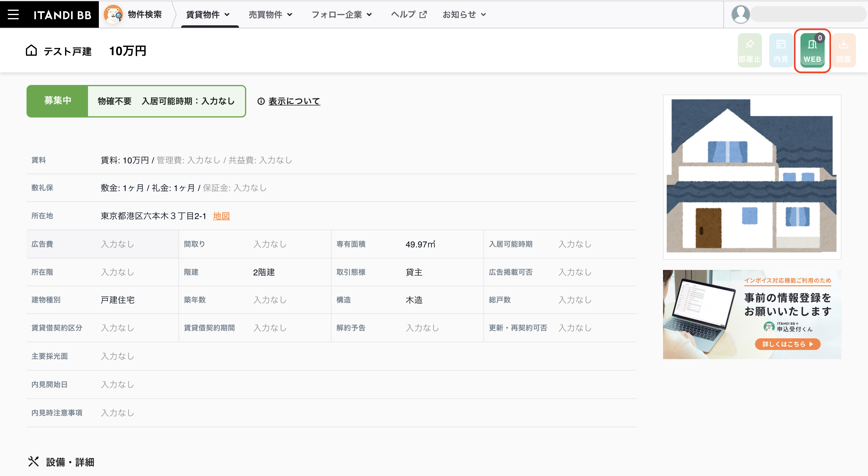Click the 2階建 value
The height and width of the screenshot is (476, 868).
coord(264,272)
